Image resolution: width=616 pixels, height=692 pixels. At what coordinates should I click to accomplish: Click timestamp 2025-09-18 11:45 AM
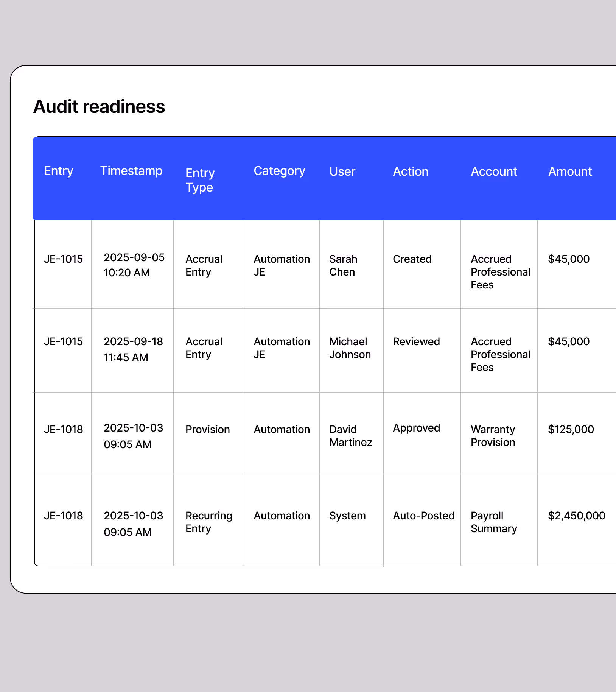click(x=133, y=349)
